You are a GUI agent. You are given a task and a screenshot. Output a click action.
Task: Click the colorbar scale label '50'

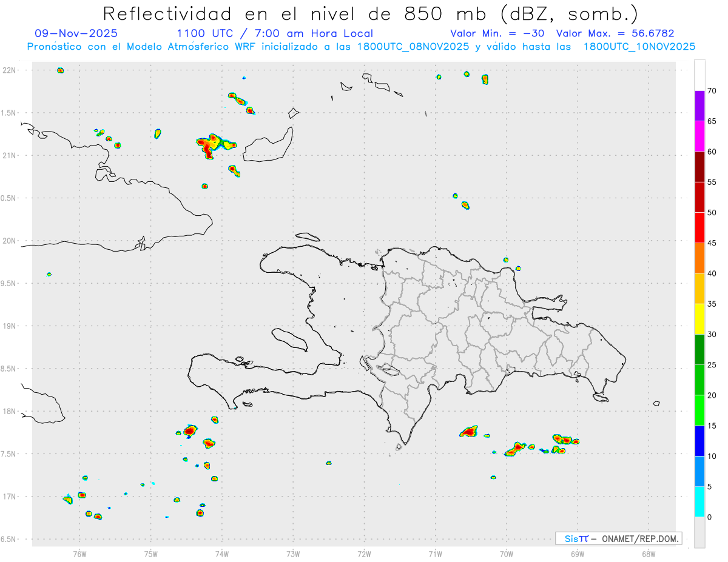click(x=712, y=213)
